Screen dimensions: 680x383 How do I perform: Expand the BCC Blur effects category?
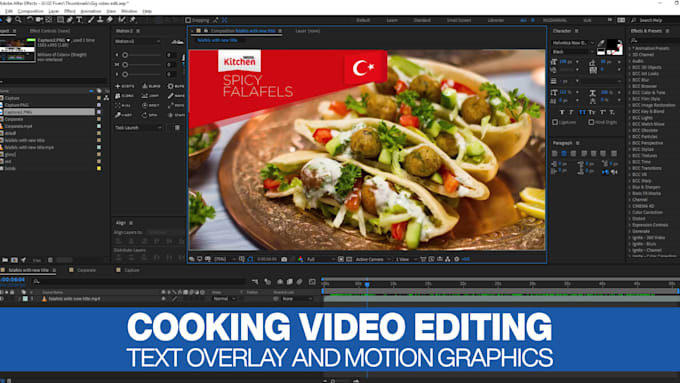coord(630,80)
